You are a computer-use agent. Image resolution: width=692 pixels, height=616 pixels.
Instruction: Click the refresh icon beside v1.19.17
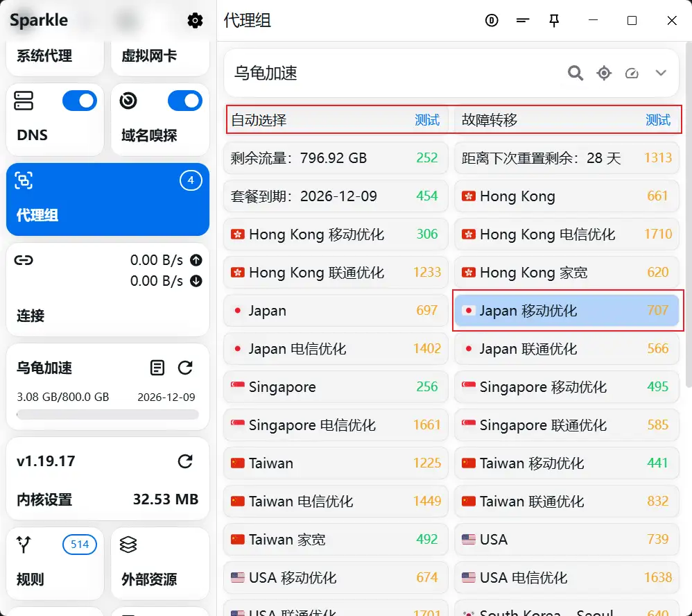tap(185, 461)
